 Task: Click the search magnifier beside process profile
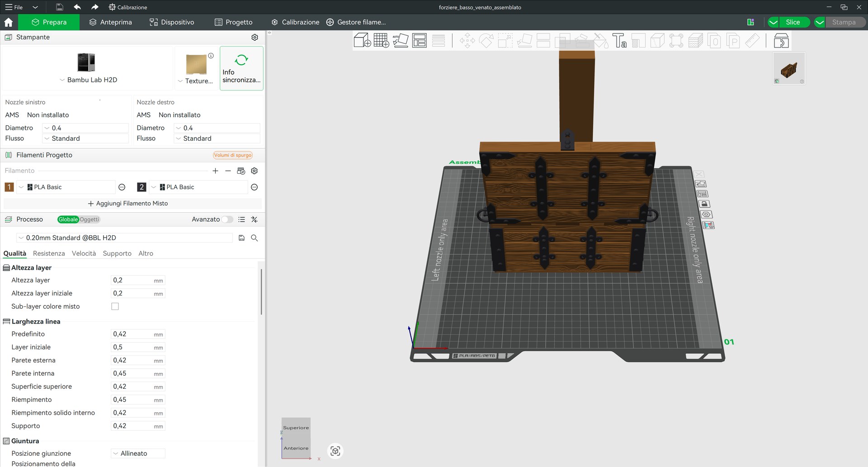click(255, 238)
